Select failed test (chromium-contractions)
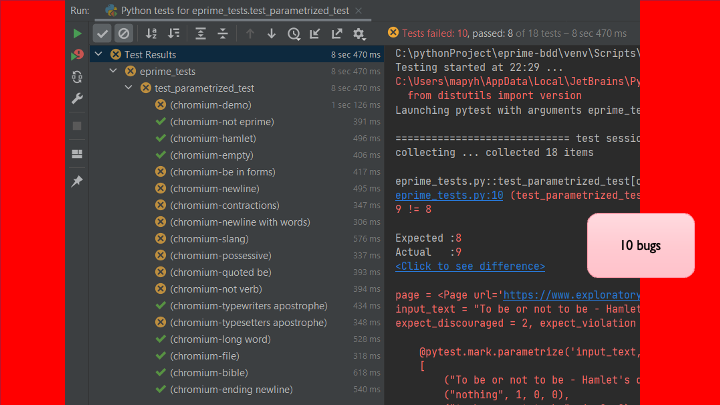 (225, 205)
